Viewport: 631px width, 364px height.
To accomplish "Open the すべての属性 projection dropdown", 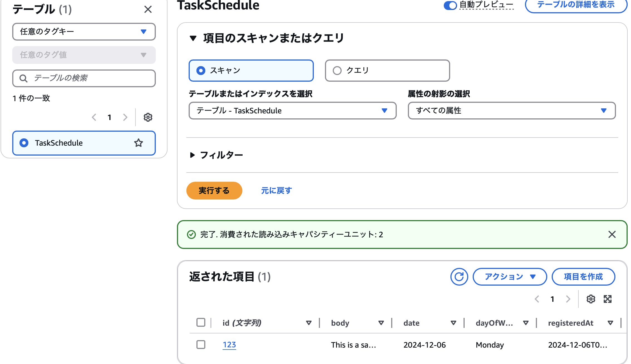I will click(511, 111).
